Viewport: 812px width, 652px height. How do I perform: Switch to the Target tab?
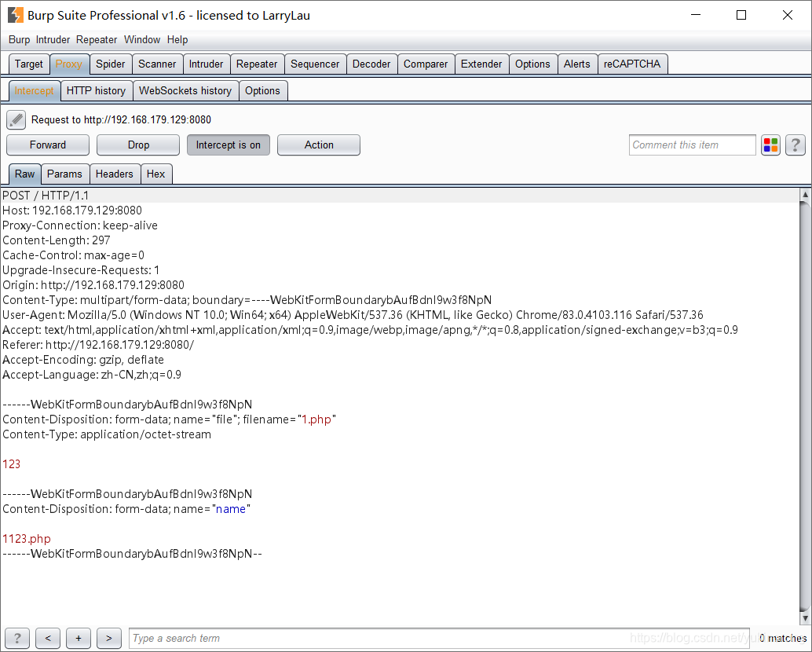coord(29,64)
